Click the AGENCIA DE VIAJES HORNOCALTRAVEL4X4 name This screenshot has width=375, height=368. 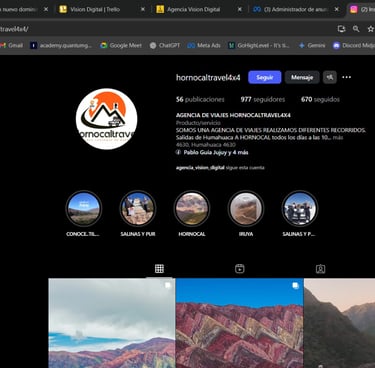pyautogui.click(x=233, y=115)
